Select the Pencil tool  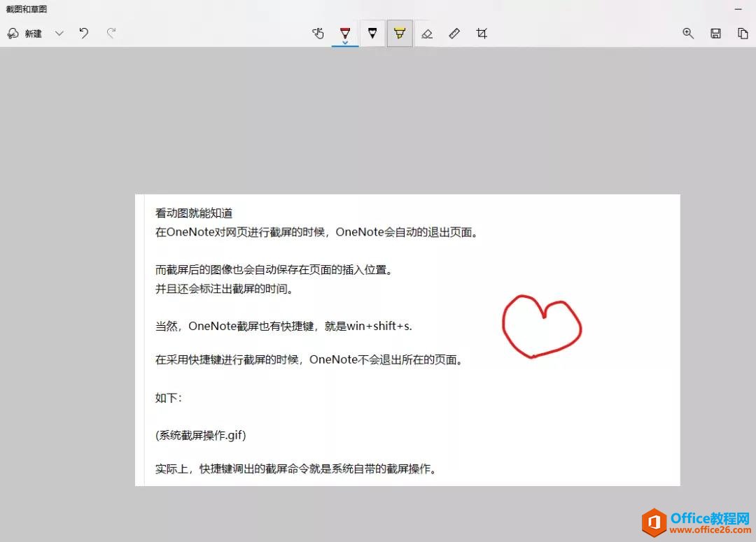[x=372, y=33]
